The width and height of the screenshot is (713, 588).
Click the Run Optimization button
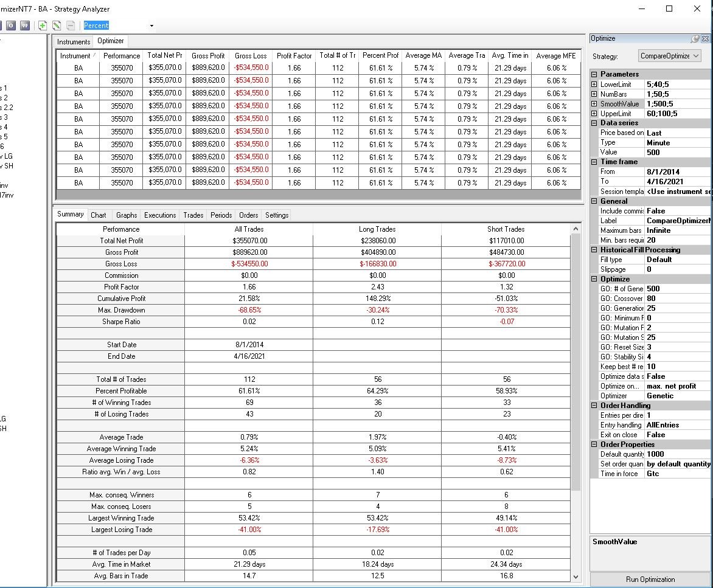pyautogui.click(x=650, y=579)
